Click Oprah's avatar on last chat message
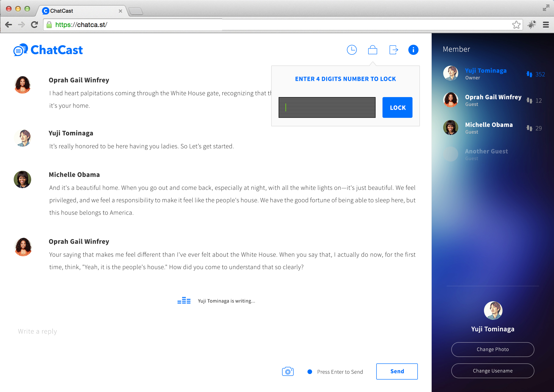This screenshot has height=392, width=554. pos(23,247)
